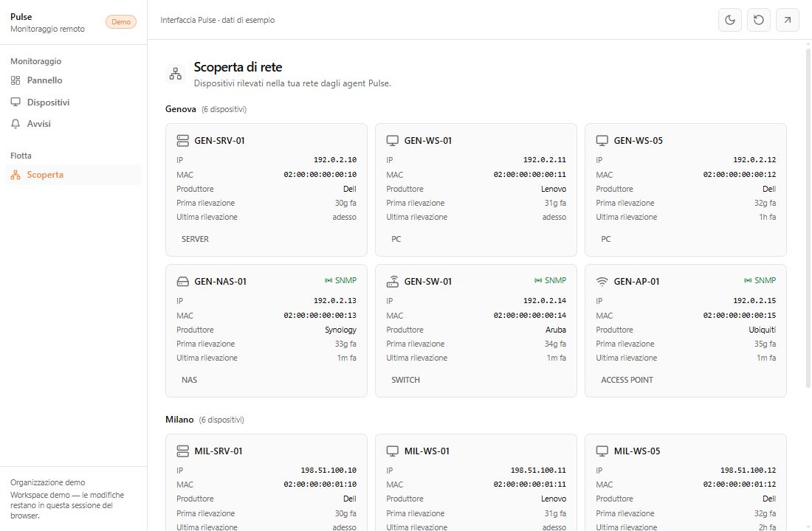Click MAC address 02:00:00:00:00:11
The width and height of the screenshot is (812, 531).
click(530, 174)
